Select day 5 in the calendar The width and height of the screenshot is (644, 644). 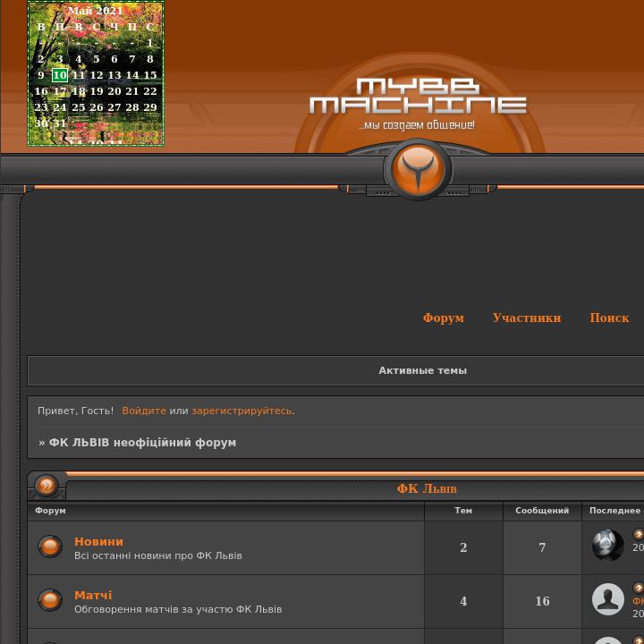tap(96, 59)
